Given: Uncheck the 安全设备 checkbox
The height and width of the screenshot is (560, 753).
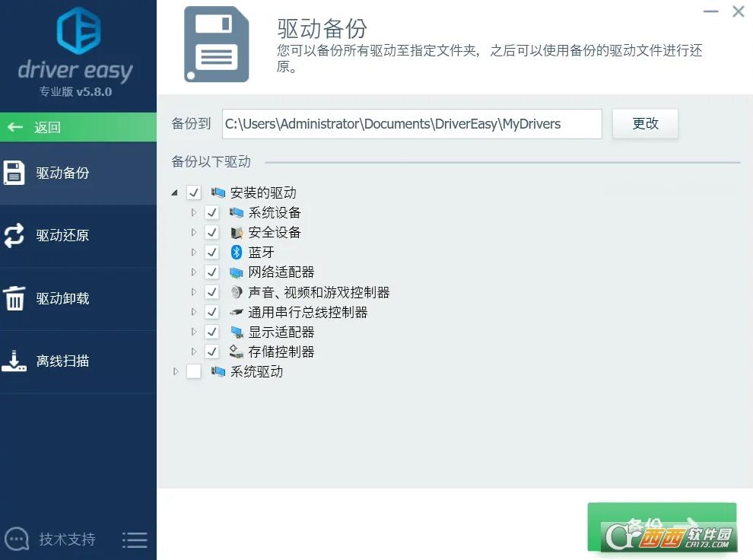Looking at the screenshot, I should pos(211,233).
